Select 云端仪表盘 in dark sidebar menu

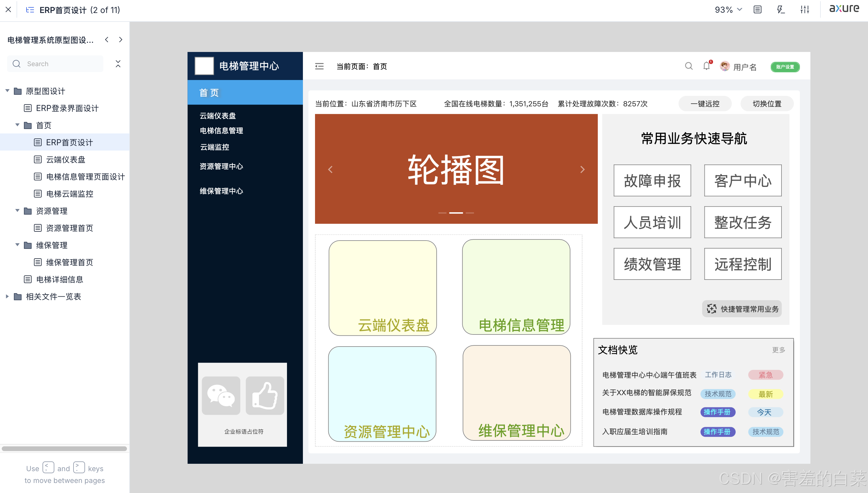218,116
